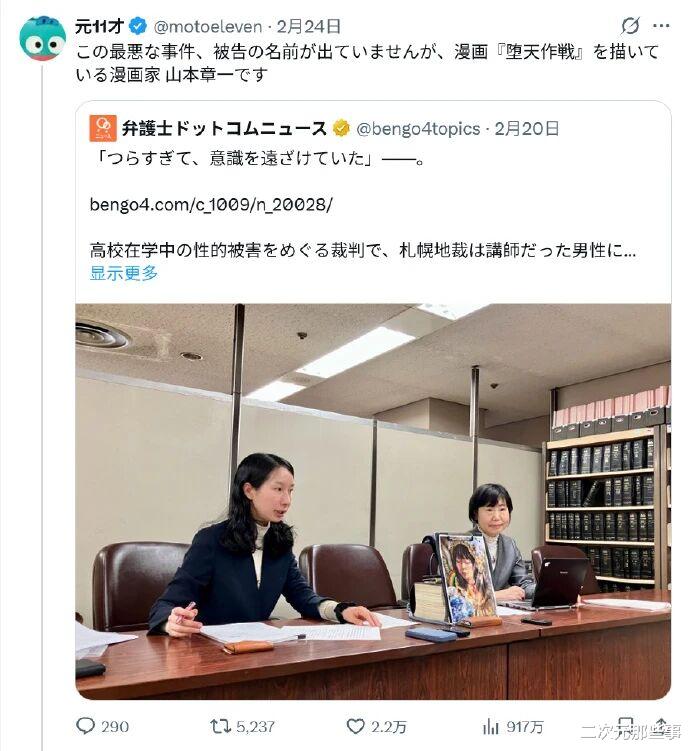Click the 2月20日 quoted tweet date
The width and height of the screenshot is (690, 751).
527,128
